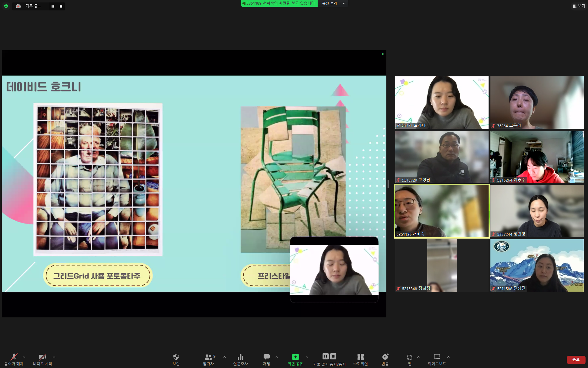Open the 옵션 보기 view options dropdown
Viewport: 588px width, 368px height.
[333, 3]
